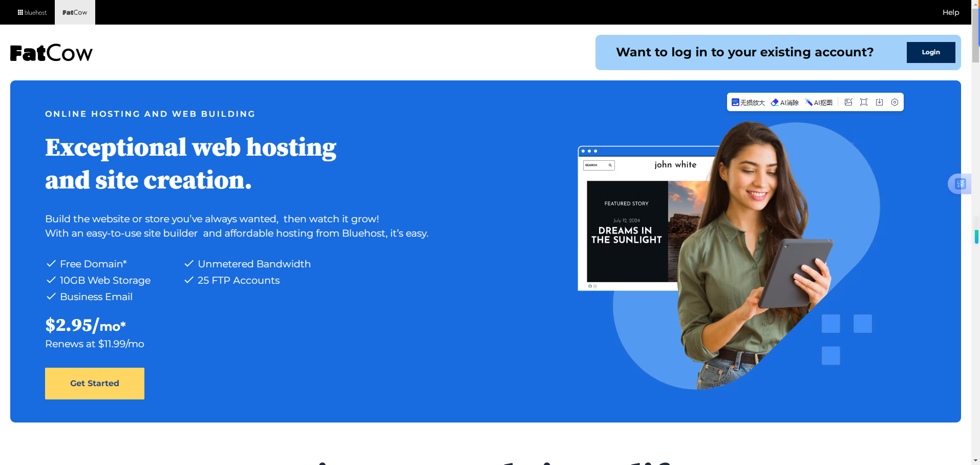The height and width of the screenshot is (465, 980).
Task: Click the translate 译 floating button
Action: (x=960, y=184)
